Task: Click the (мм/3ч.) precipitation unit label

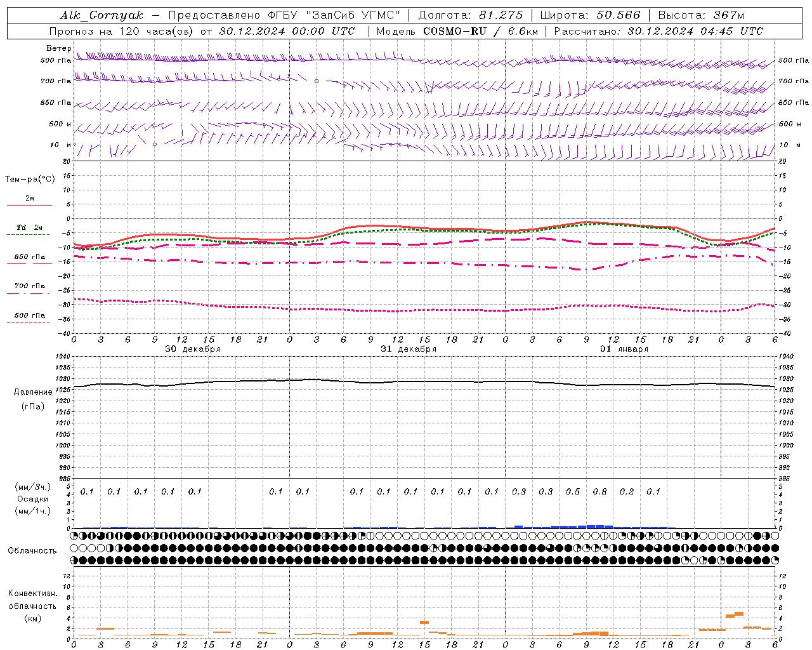Action: (33, 487)
